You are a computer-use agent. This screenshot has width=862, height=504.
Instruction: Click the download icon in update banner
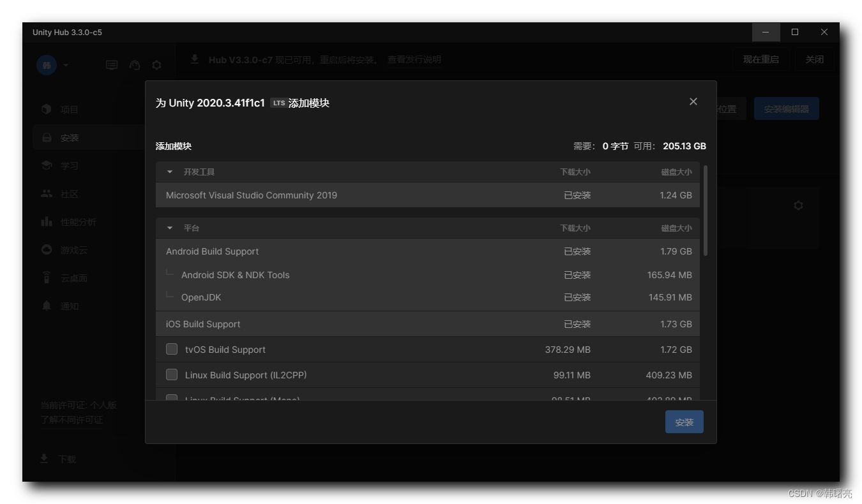click(195, 59)
